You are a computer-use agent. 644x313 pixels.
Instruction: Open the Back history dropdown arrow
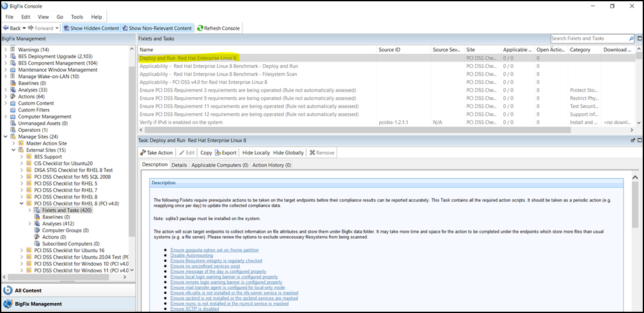[24, 28]
